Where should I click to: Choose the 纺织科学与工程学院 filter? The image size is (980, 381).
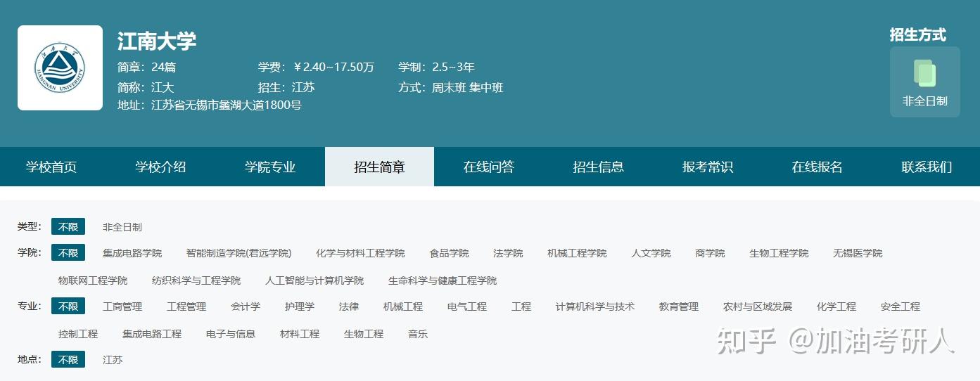click(196, 280)
